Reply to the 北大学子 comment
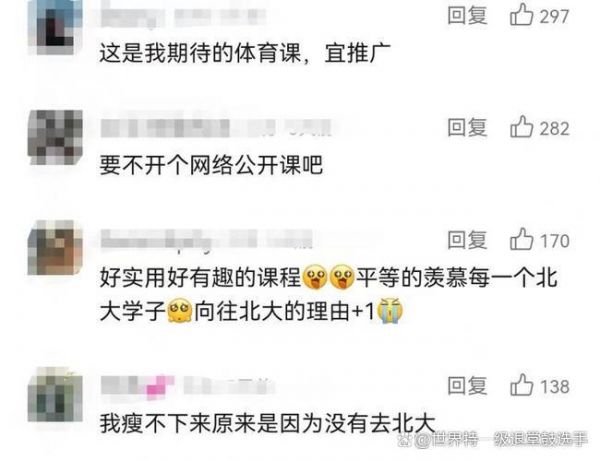Viewport: 600px width, 461px height. (467, 240)
